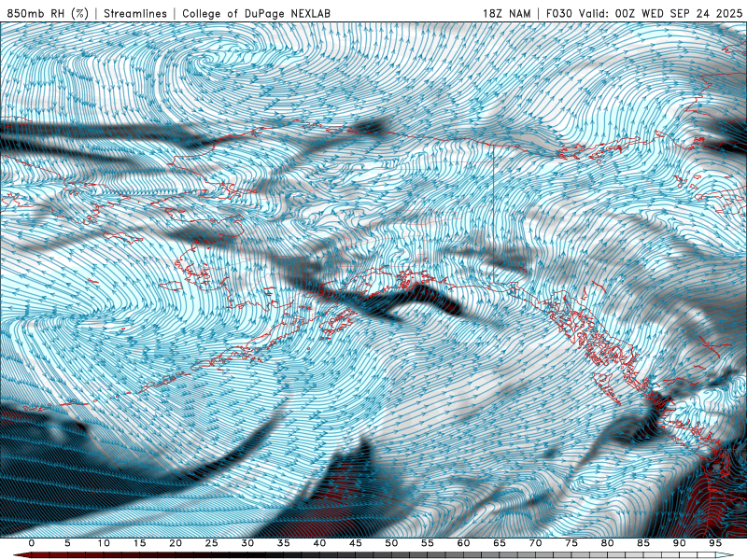Image resolution: width=747 pixels, height=560 pixels.
Task: Select the 65 label on the color scale
Action: click(500, 543)
